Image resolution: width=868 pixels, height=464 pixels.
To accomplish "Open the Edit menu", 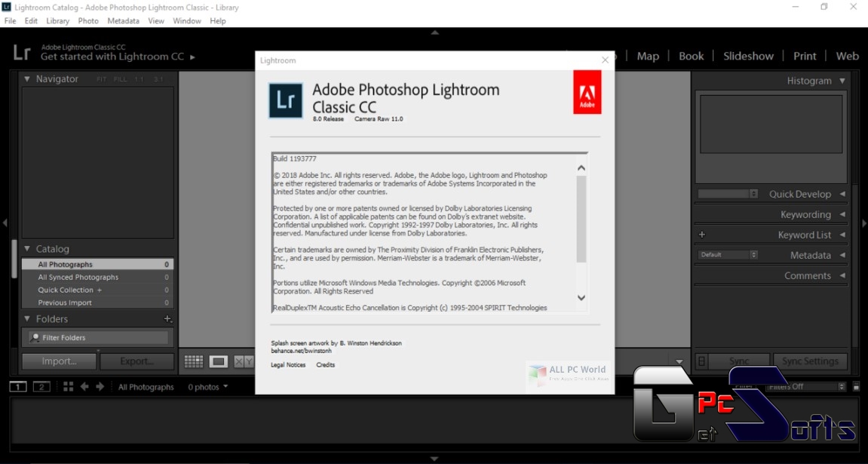I will (x=31, y=21).
